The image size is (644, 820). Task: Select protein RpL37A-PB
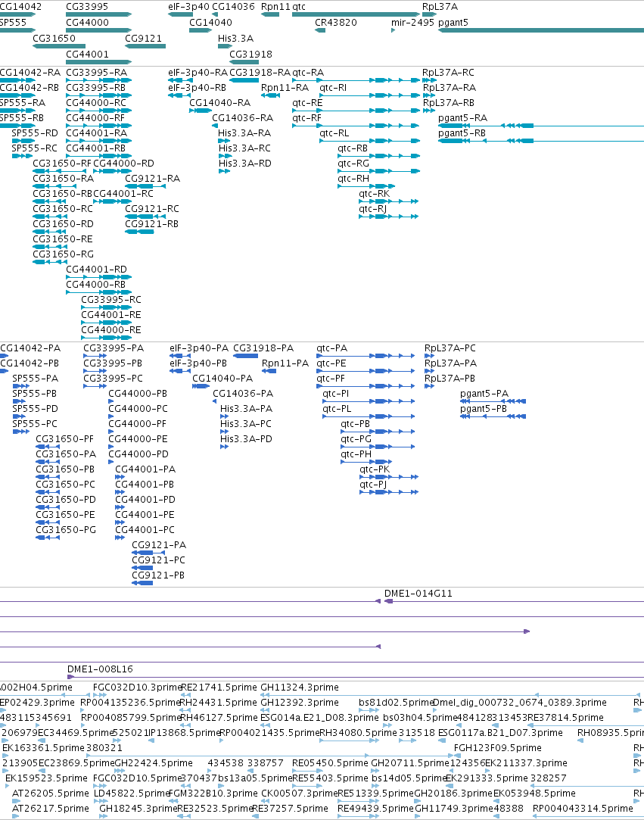click(x=429, y=386)
